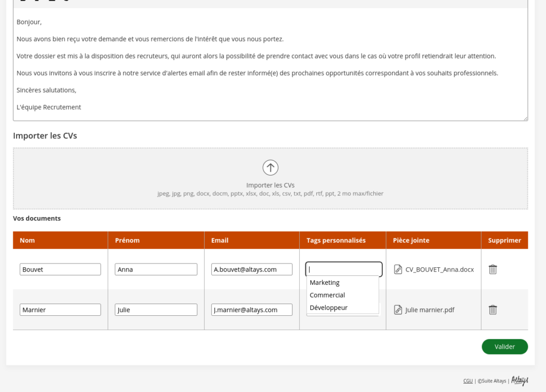Click the Valider button

[x=504, y=347]
